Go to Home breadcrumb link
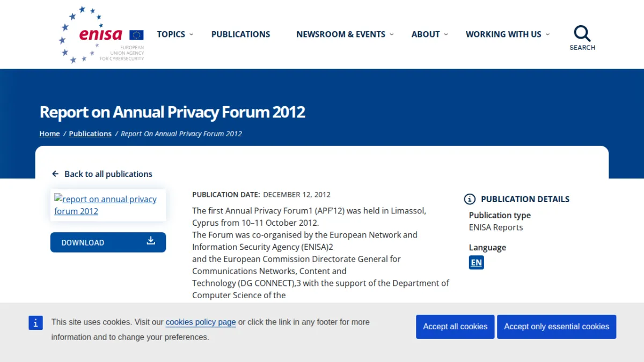Viewport: 644px width, 362px height. click(x=49, y=134)
